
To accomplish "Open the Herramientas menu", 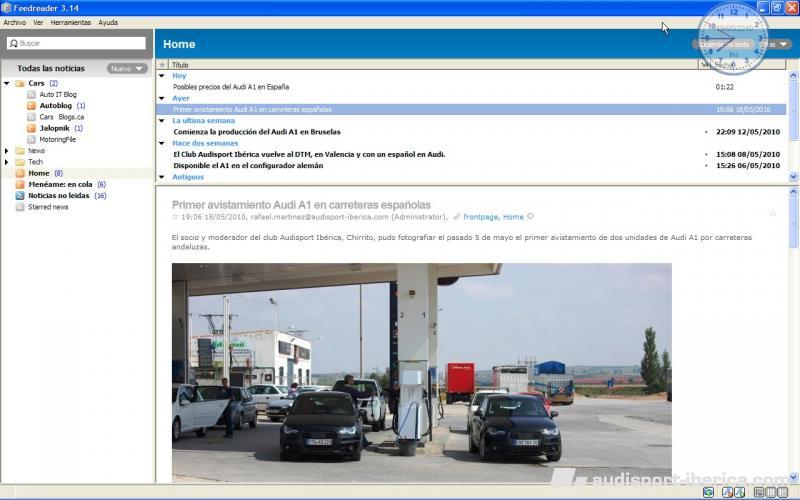I will pyautogui.click(x=70, y=22).
